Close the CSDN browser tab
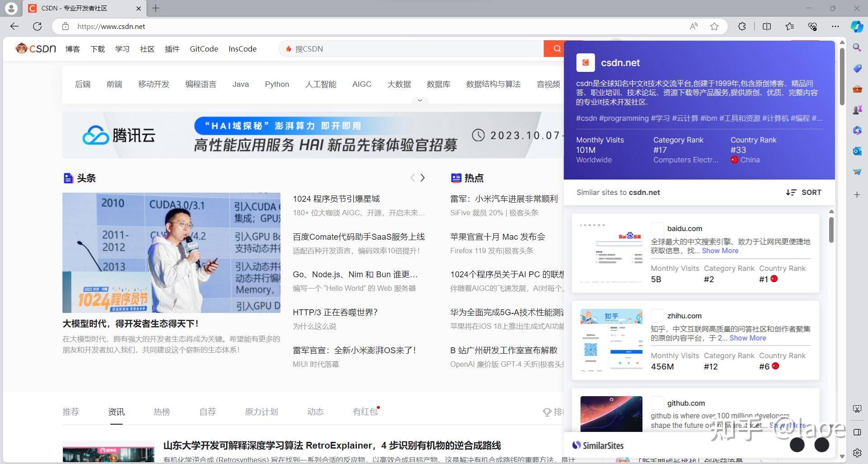This screenshot has height=464, width=868. (x=138, y=8)
